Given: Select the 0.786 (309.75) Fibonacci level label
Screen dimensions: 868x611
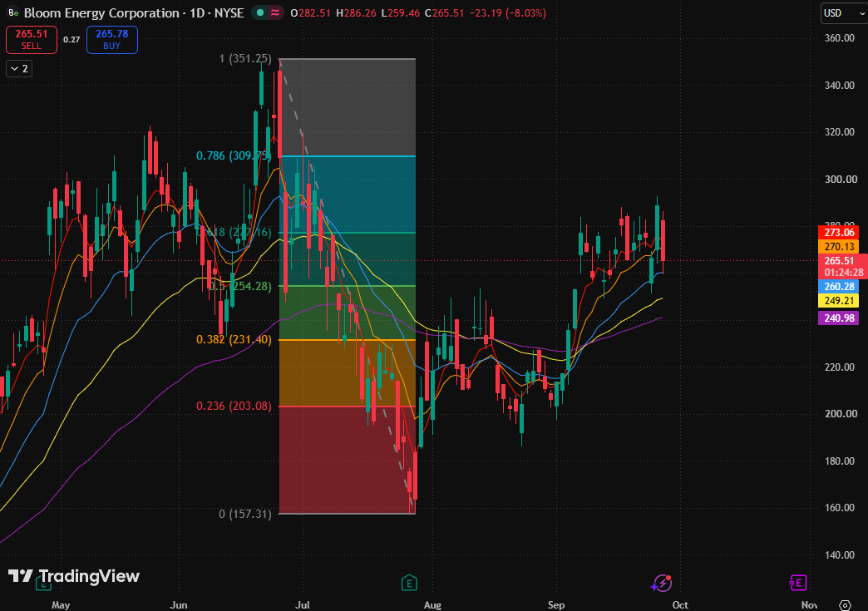Looking at the screenshot, I should pos(234,156).
